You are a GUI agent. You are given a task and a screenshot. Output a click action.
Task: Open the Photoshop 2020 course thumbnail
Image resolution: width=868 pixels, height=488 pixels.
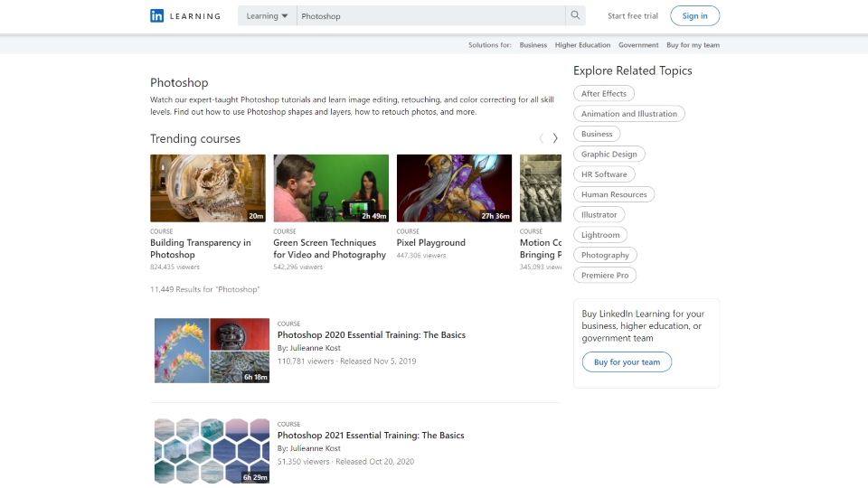click(212, 351)
